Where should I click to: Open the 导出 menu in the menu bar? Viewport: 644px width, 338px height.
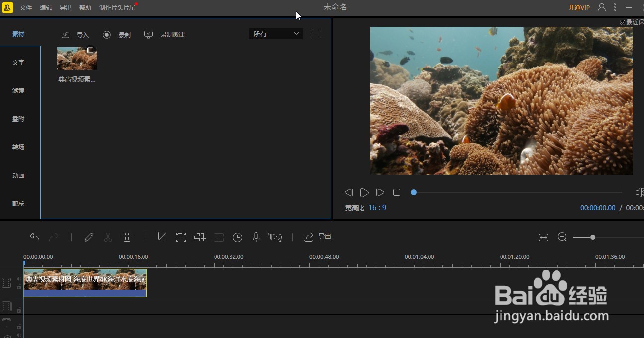tap(66, 8)
